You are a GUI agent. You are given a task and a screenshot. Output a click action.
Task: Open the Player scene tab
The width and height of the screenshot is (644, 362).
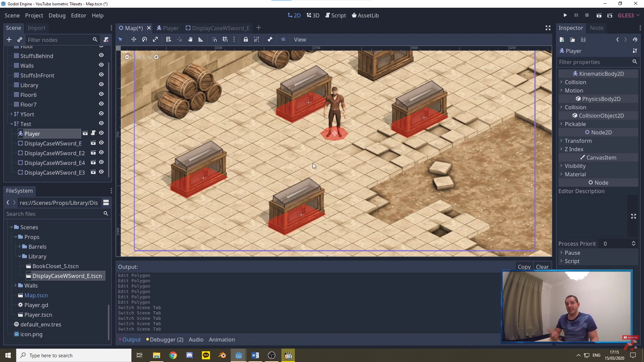coord(167,28)
